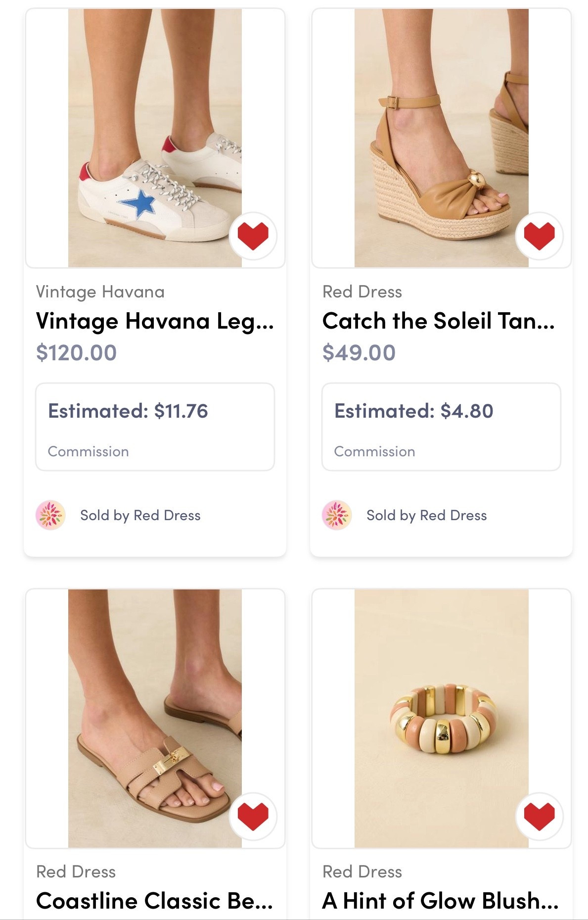Unfavorite the Vintage Havana sneaker heart
The width and height of the screenshot is (588, 920).
pos(253,236)
